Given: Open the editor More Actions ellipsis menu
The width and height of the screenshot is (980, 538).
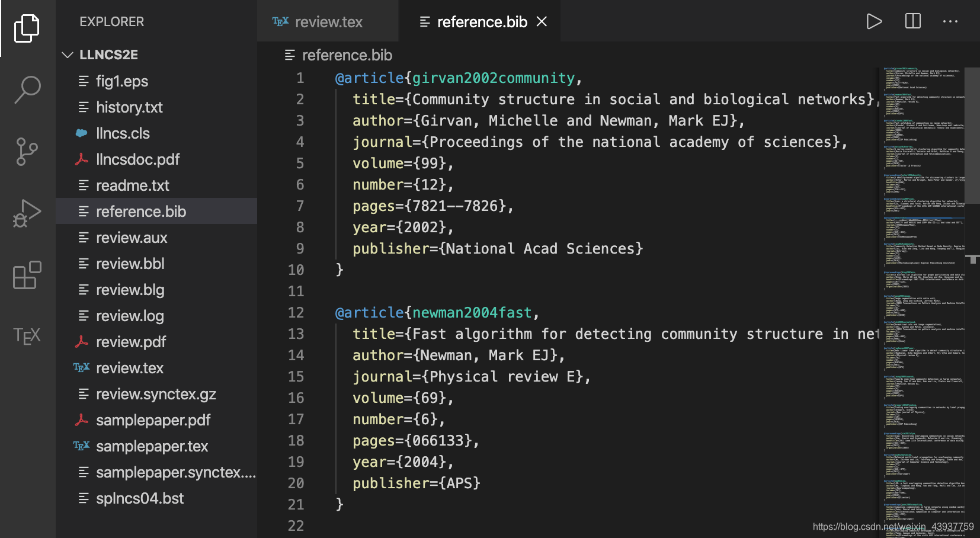Looking at the screenshot, I should 950,22.
